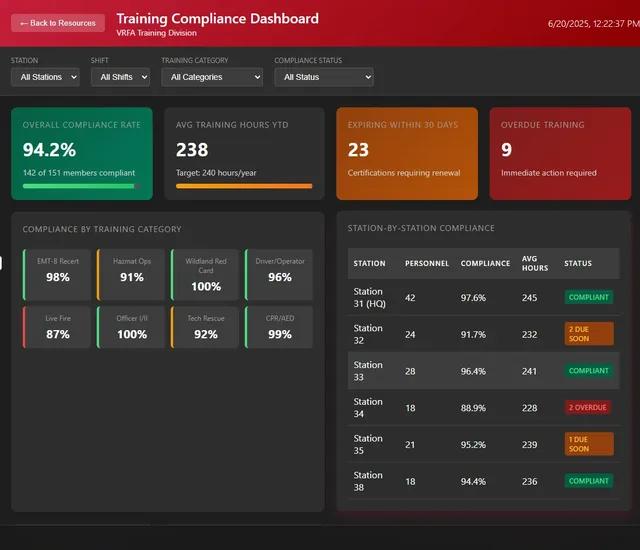Screen dimensions: 640x550
Task: Select the Wildland Red Card 100% tile
Action: coord(205,275)
